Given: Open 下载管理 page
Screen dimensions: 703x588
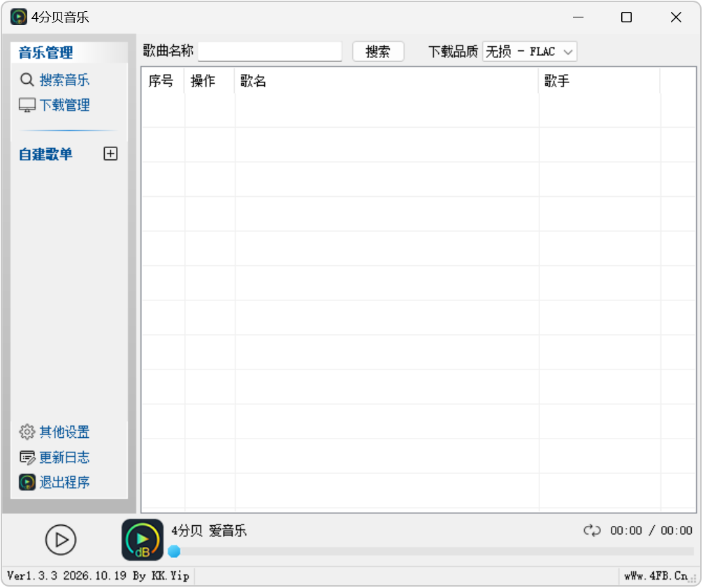Looking at the screenshot, I should click(64, 105).
